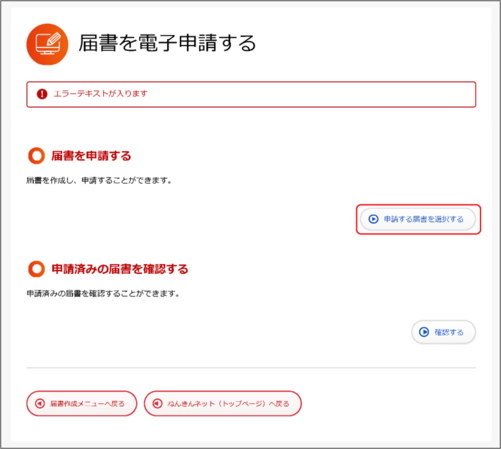This screenshot has width=501, height=449.
Task: Return via 届書作成メニューへ戻る button
Action: (x=82, y=403)
